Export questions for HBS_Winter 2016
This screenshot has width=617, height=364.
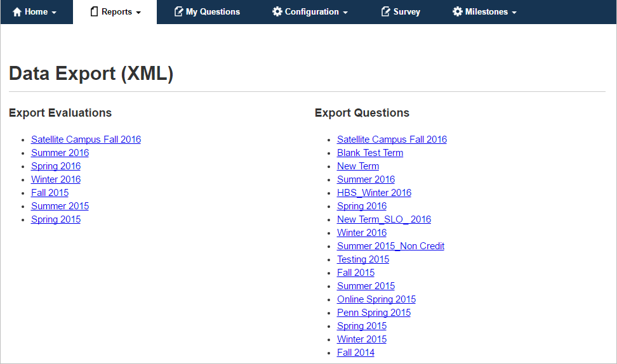375,193
